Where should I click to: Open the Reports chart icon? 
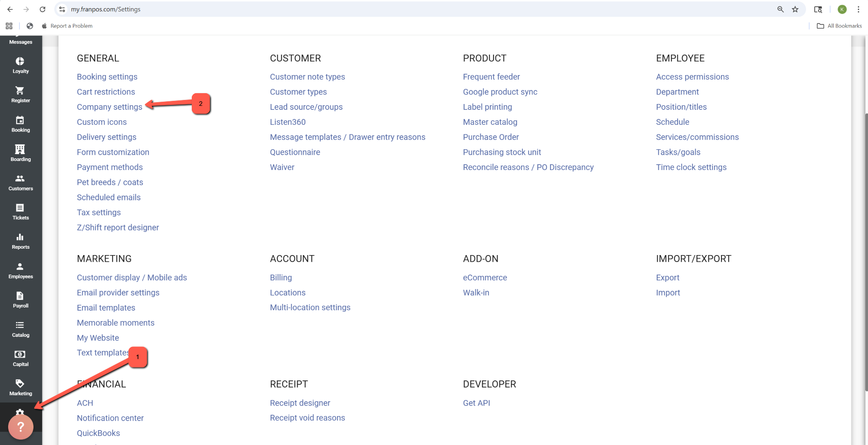pos(20,237)
